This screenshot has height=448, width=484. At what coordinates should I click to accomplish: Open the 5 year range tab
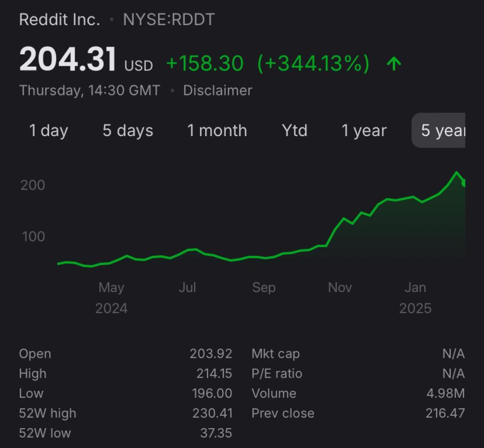439,130
